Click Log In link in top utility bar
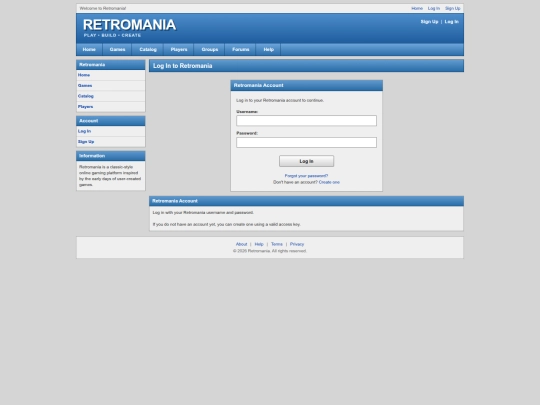The height and width of the screenshot is (405, 540). point(434,8)
